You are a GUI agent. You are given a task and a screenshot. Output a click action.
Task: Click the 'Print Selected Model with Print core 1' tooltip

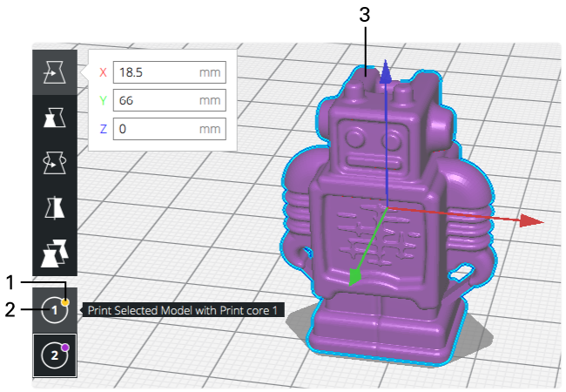point(183,310)
